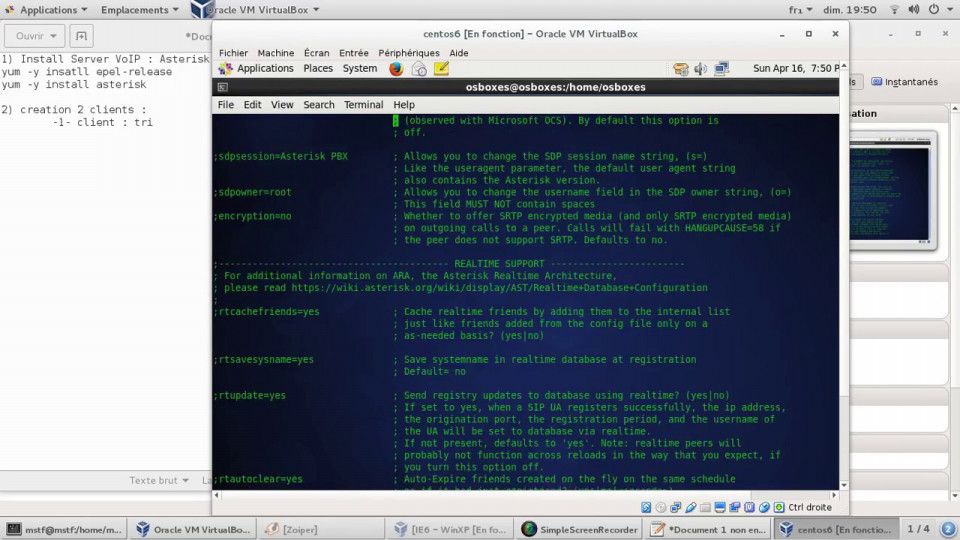Click the guest package update notification icon
This screenshot has height=540, width=960.
coord(680,69)
